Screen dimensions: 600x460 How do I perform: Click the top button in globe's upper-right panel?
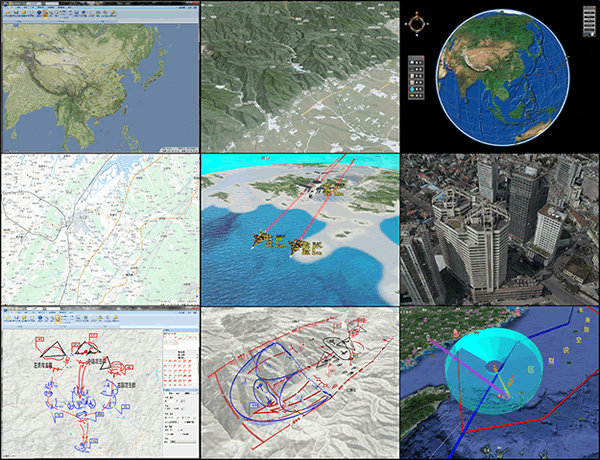pyautogui.click(x=587, y=11)
